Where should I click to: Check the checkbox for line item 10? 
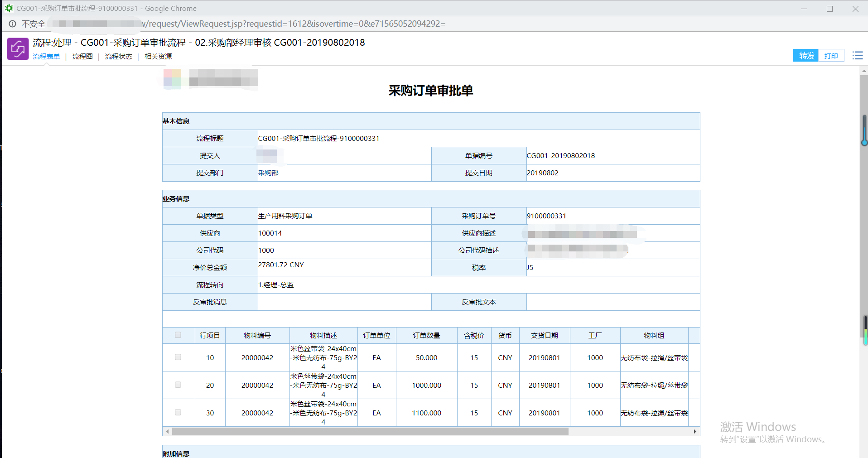178,357
